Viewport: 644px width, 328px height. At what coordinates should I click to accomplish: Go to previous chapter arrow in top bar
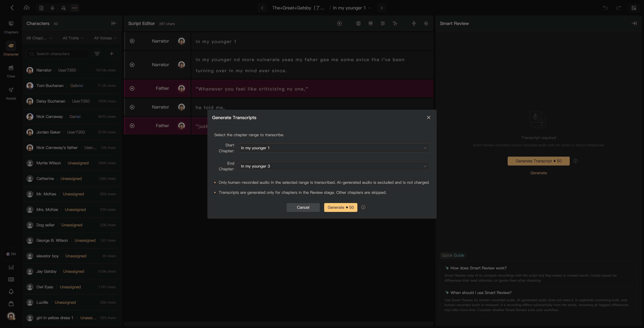coord(262,8)
